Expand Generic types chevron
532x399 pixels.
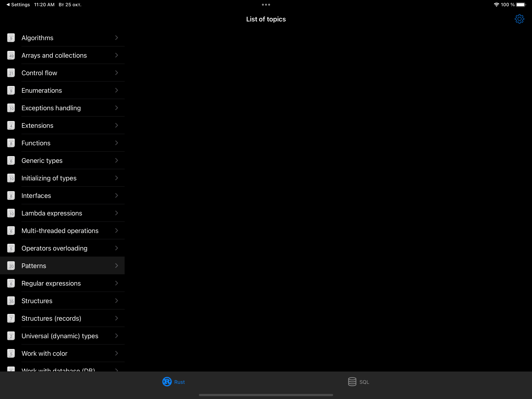click(117, 160)
